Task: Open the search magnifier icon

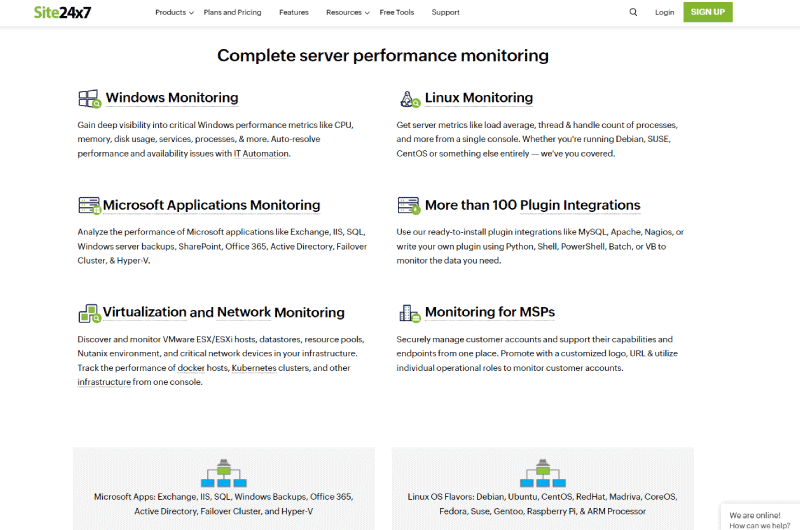Action: 633,12
